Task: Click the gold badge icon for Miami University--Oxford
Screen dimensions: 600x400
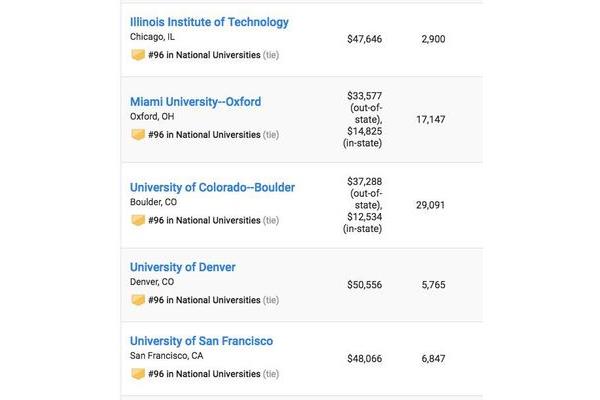Action: pyautogui.click(x=138, y=135)
